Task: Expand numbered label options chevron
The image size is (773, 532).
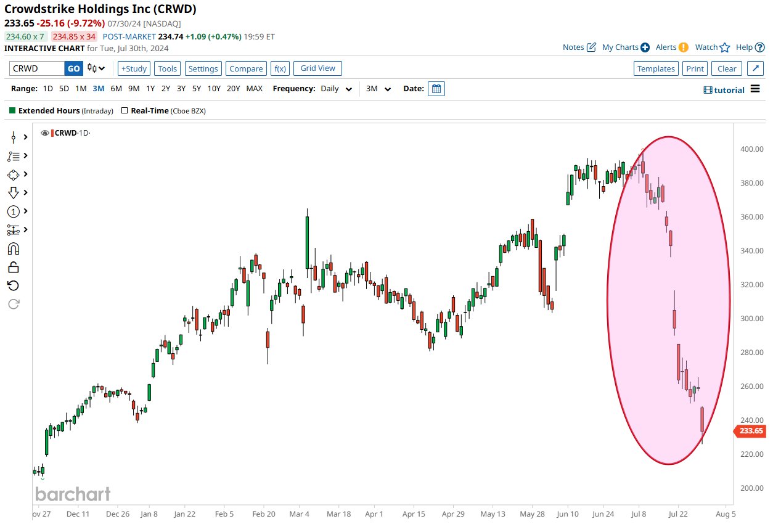Action: pyautogui.click(x=26, y=211)
